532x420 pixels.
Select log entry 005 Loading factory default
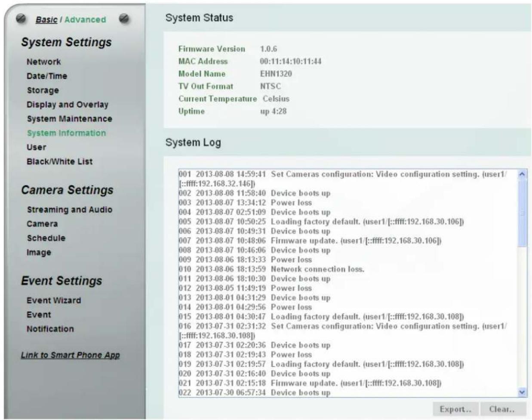click(x=321, y=222)
